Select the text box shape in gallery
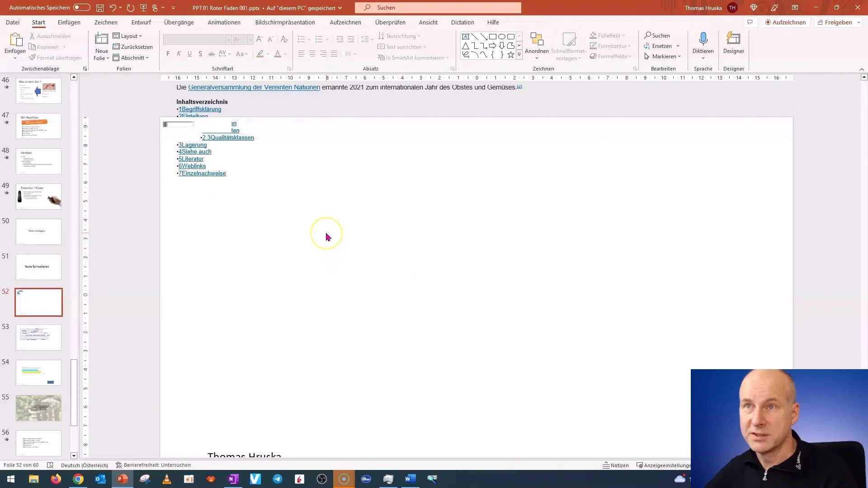 (466, 37)
